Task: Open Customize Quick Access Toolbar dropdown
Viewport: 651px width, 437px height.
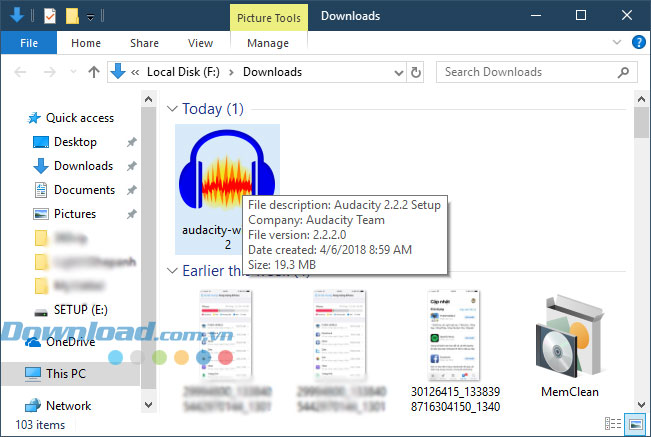Action: [91, 17]
